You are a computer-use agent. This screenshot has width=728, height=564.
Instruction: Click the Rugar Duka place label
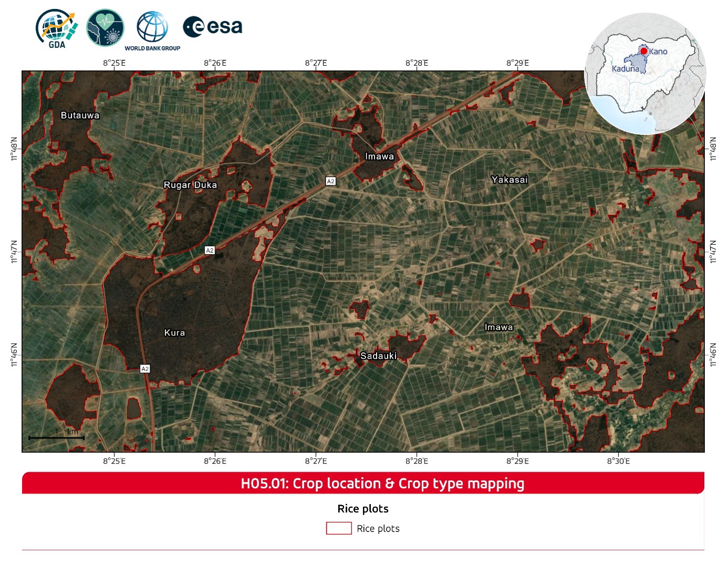[x=190, y=185]
